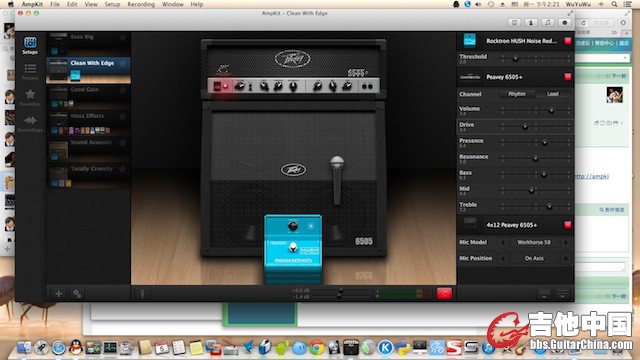Viewport: 640px width, 360px height.
Task: Toggle Rocktron HUSH pedal power off
Action: click(567, 41)
